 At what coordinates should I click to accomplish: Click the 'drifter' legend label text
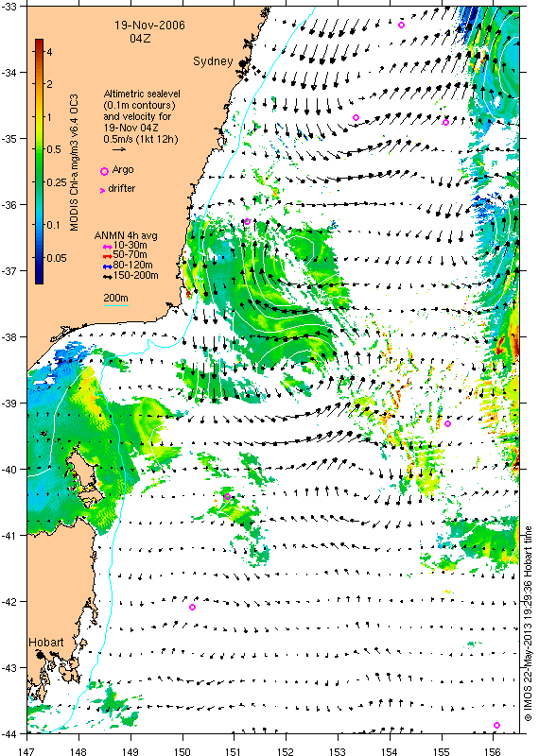[x=122, y=188]
